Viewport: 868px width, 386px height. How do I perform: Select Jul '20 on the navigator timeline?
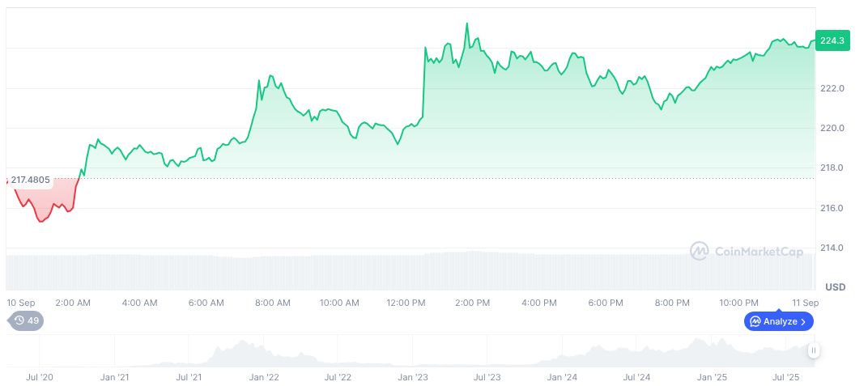point(40,377)
